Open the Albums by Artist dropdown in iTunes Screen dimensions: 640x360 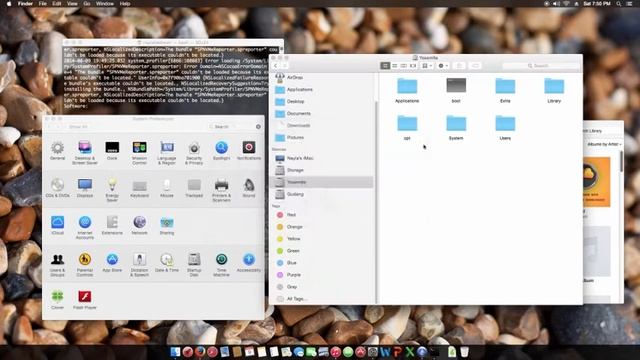coord(604,144)
